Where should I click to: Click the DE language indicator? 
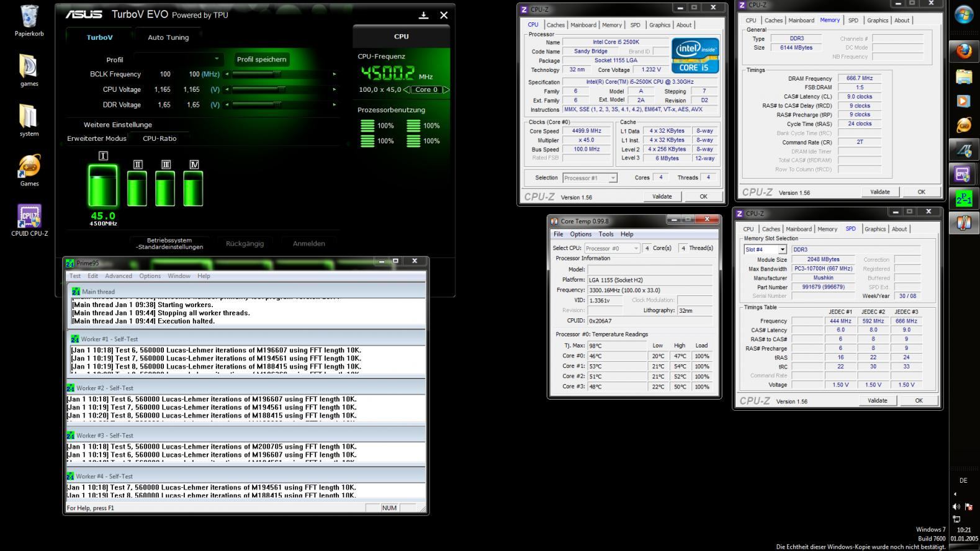pyautogui.click(x=963, y=480)
